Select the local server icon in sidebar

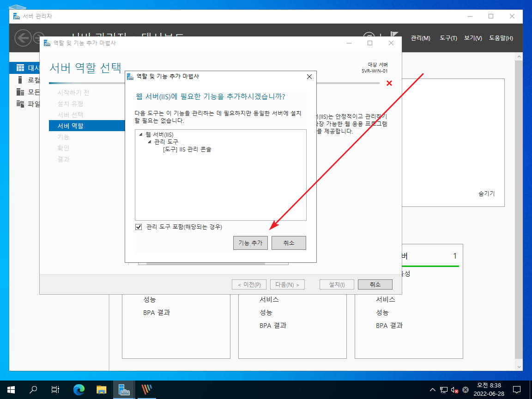click(20, 80)
